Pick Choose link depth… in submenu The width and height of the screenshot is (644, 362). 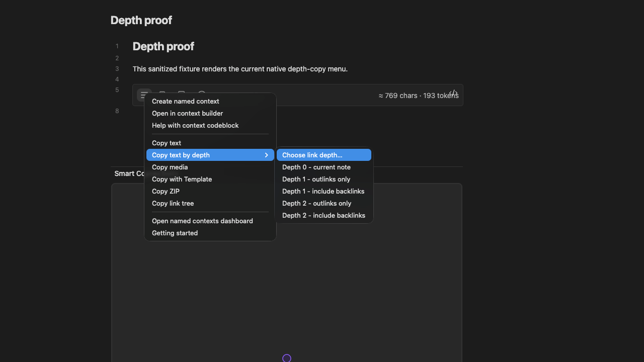(324, 155)
